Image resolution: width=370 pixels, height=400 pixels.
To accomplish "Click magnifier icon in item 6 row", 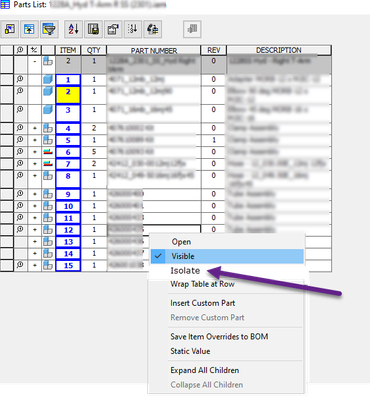I will [20, 152].
